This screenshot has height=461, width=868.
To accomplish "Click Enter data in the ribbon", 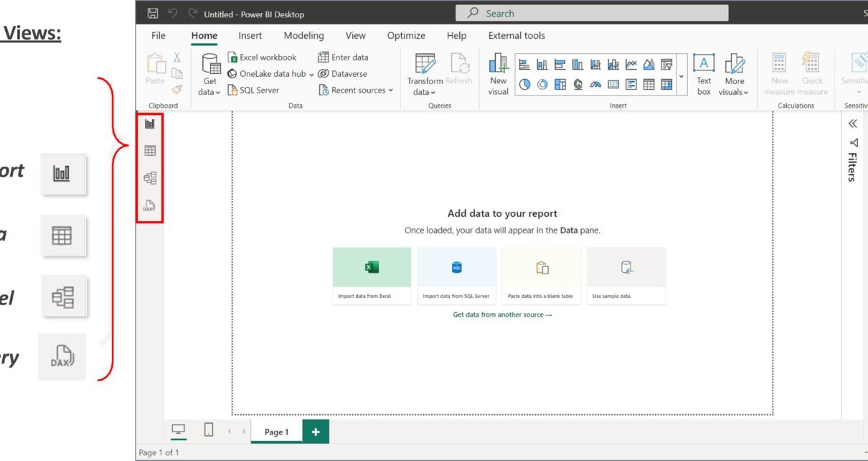I will point(343,57).
